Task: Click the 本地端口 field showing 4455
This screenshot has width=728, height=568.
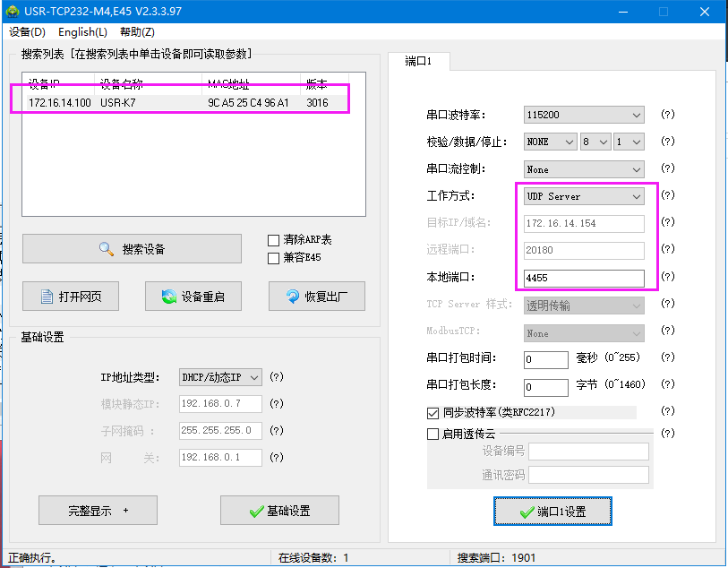Action: (x=584, y=278)
